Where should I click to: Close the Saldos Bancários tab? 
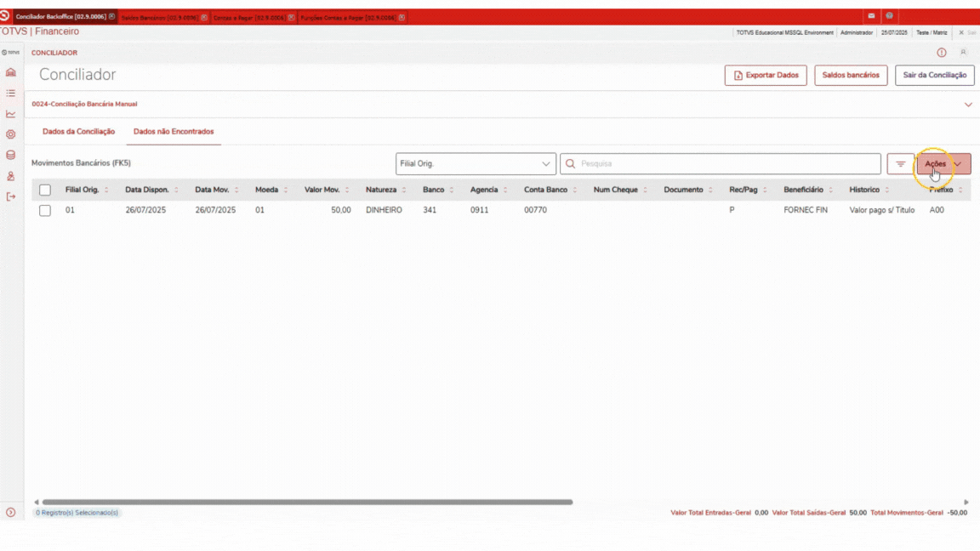[x=204, y=18]
